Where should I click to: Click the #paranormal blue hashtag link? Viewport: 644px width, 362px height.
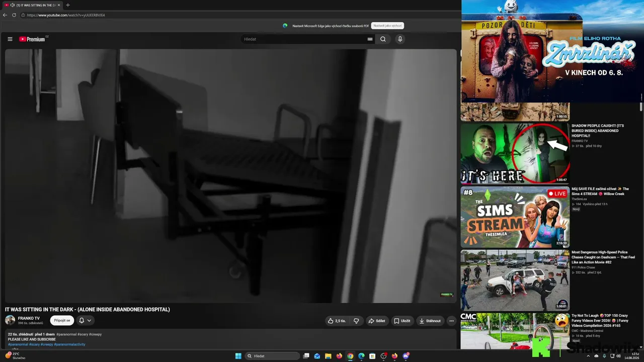pyautogui.click(x=17, y=344)
